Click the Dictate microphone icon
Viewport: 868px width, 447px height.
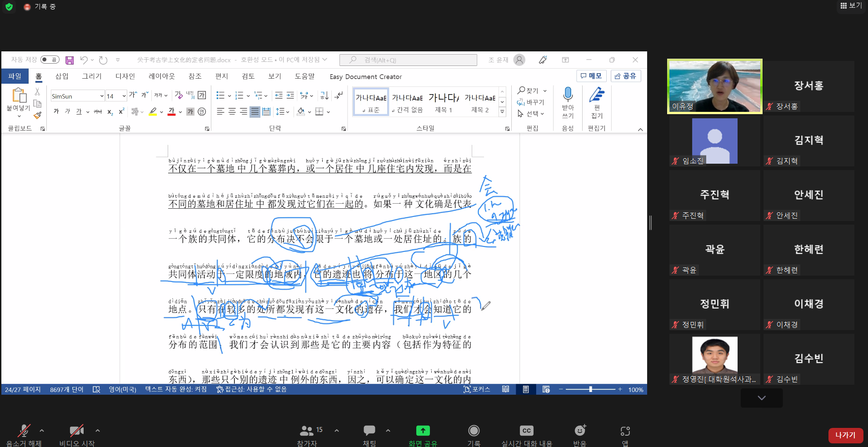click(568, 95)
